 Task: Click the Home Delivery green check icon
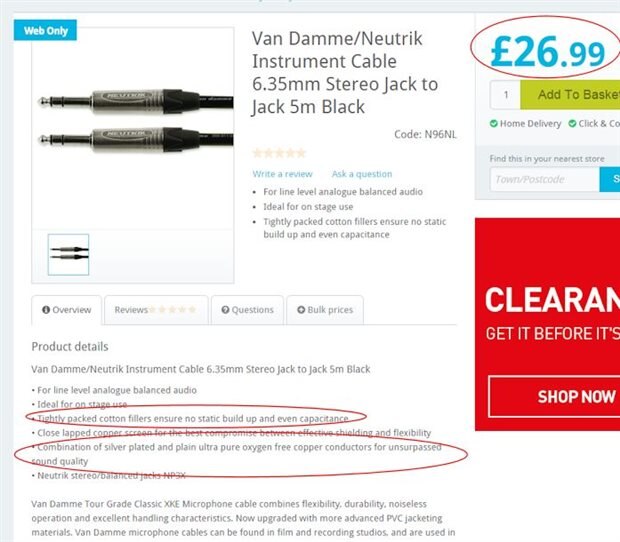coord(493,124)
